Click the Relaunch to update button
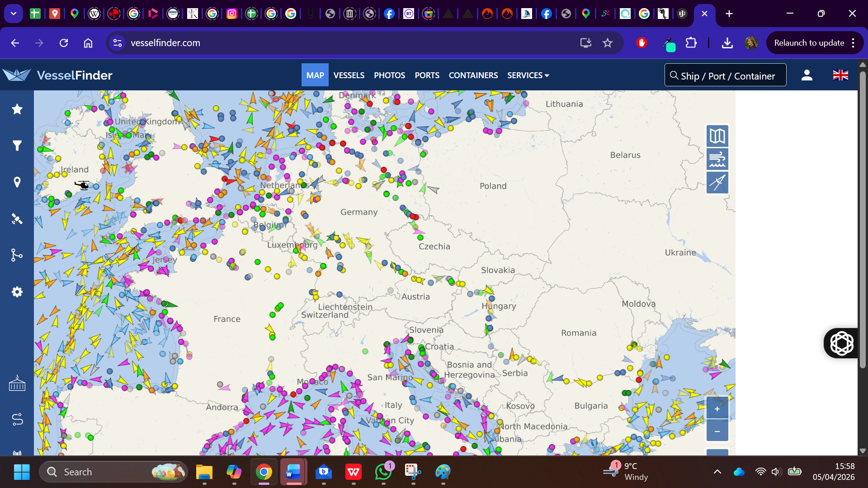Image resolution: width=868 pixels, height=488 pixels. point(809,43)
